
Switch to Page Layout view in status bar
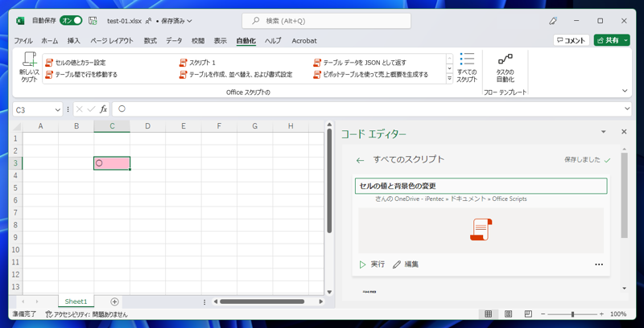[509, 314]
